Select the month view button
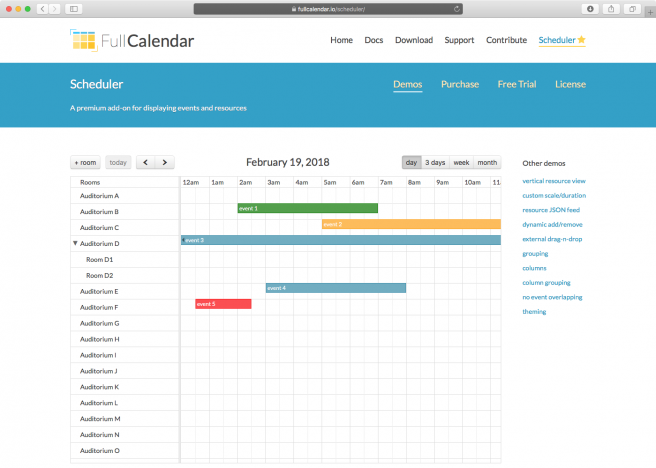The image size is (656, 468). pos(487,162)
